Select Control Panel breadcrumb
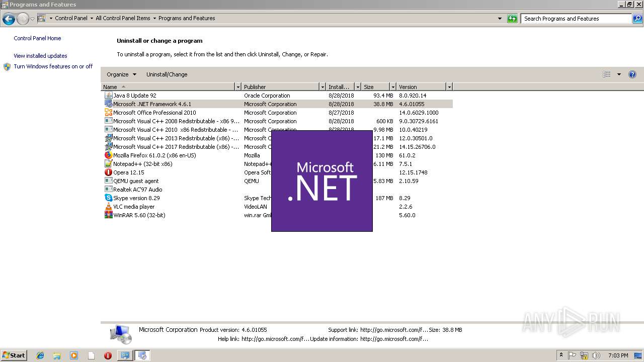 (x=71, y=18)
